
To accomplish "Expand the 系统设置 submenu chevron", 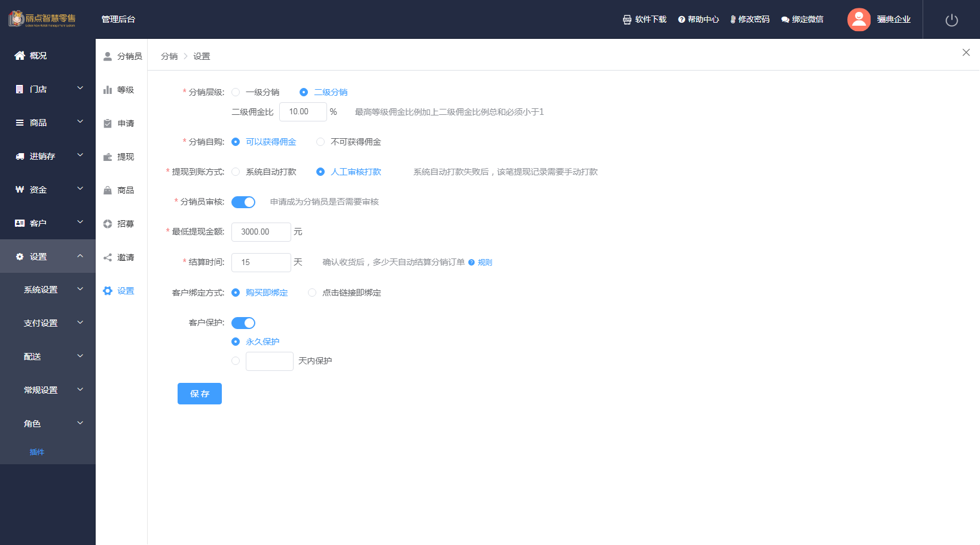I will tap(80, 289).
